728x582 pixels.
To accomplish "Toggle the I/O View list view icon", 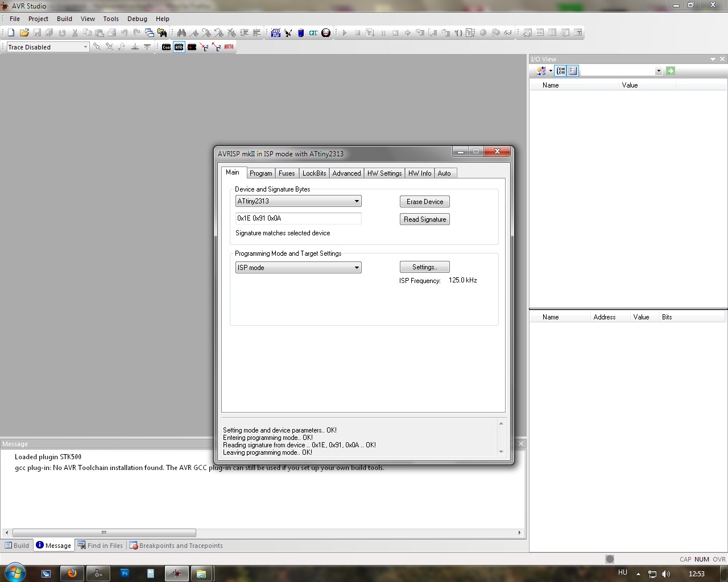I will [573, 71].
